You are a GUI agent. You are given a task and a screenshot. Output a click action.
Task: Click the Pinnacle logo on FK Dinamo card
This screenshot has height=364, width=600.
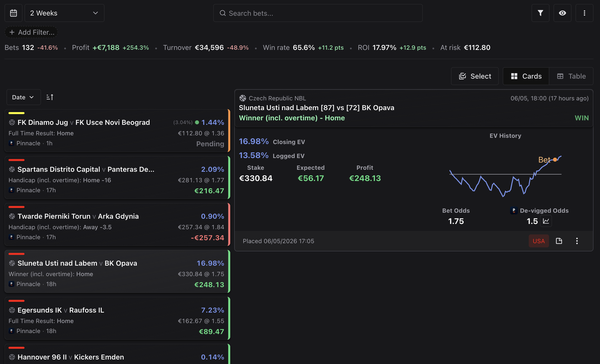(11, 143)
